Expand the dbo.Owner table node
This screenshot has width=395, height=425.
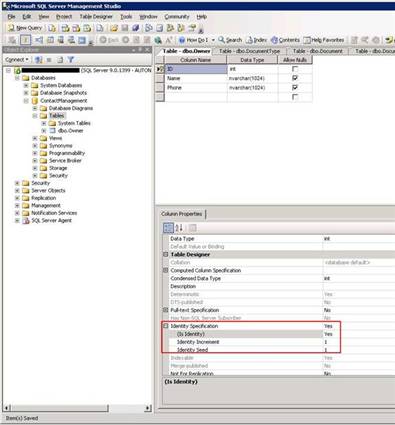coord(44,131)
